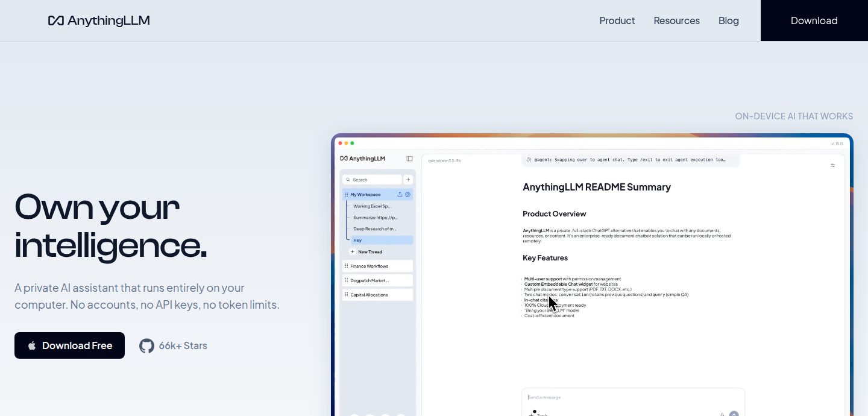Click the Download Free button
Viewport: 868px width, 416px height.
coord(69,345)
